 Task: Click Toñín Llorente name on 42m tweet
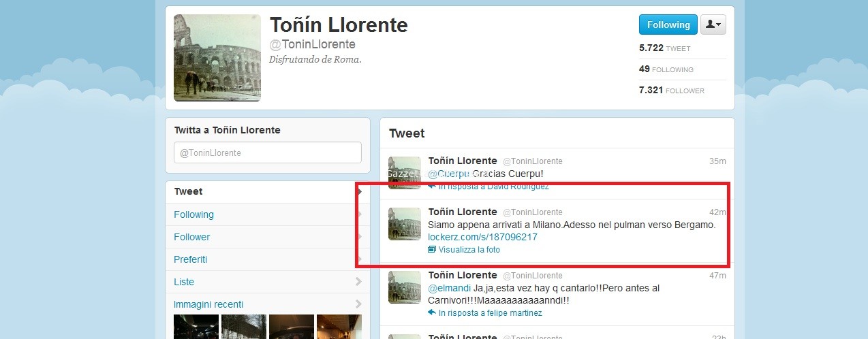(x=463, y=212)
